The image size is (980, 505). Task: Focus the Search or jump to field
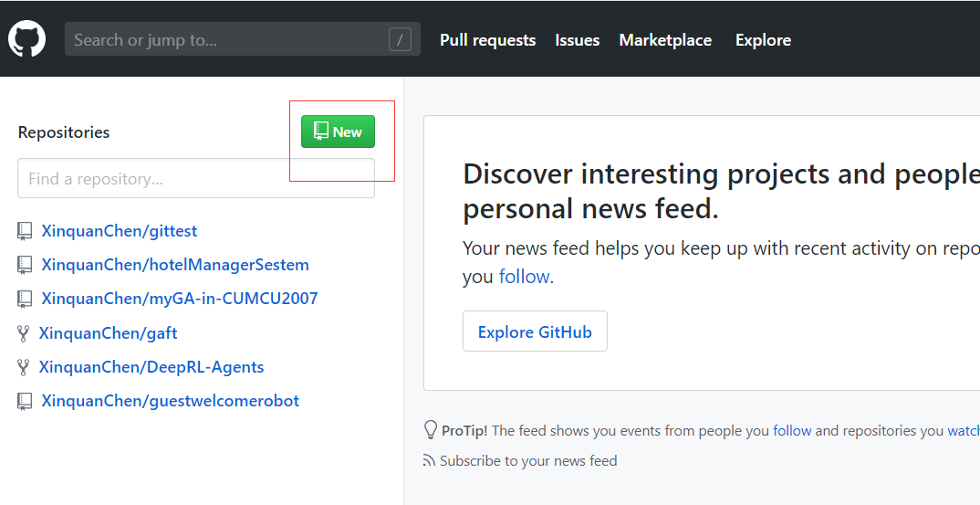tap(243, 38)
